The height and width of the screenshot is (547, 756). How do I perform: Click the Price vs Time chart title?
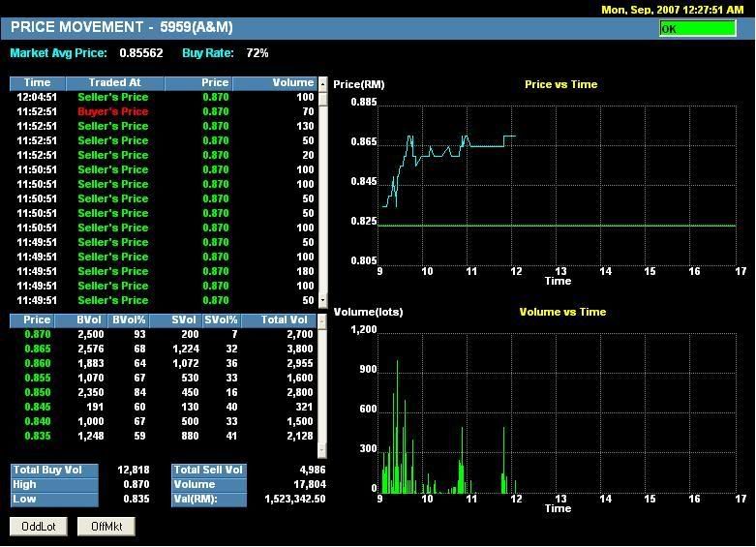(x=560, y=84)
